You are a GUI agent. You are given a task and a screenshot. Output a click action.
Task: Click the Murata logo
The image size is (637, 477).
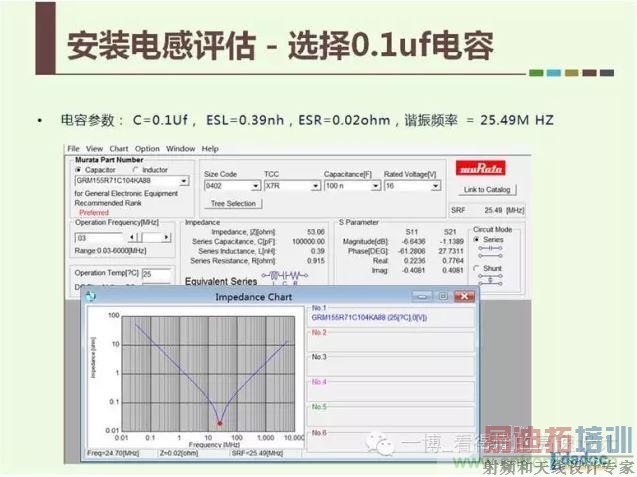click(481, 168)
